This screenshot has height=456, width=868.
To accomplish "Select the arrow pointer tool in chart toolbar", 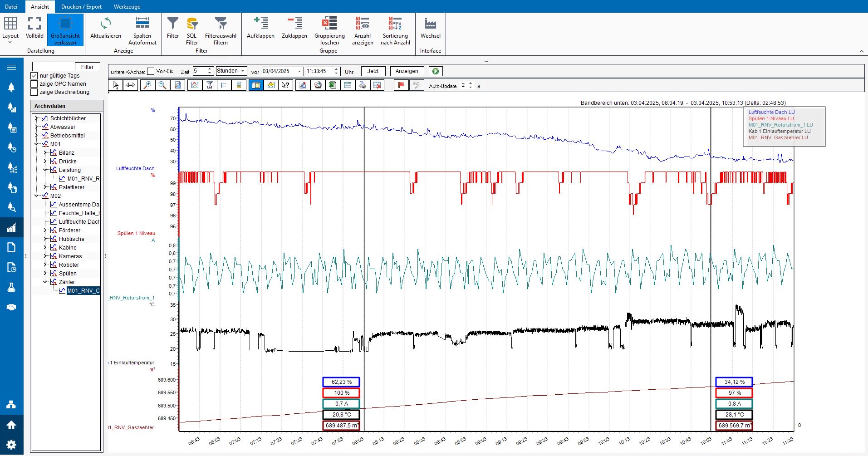I will (x=116, y=85).
